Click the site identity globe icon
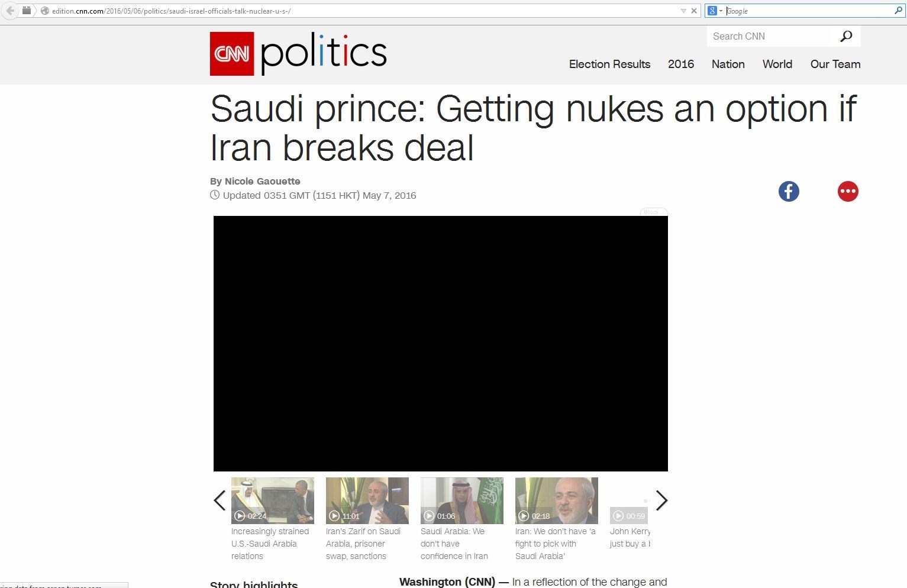 click(x=45, y=11)
